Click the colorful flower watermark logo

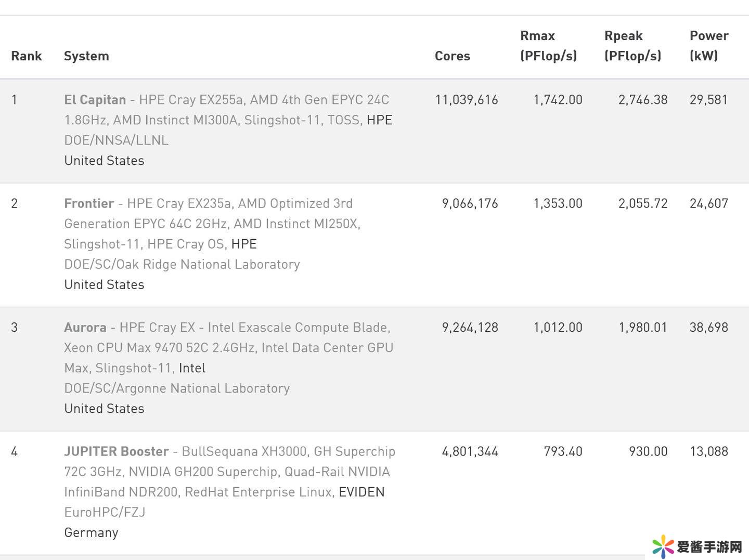[x=663, y=546]
